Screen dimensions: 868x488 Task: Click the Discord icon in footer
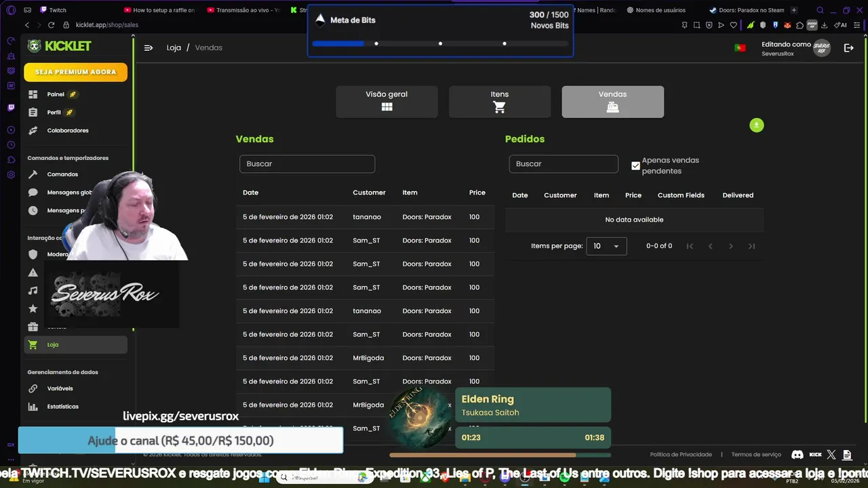[797, 455]
